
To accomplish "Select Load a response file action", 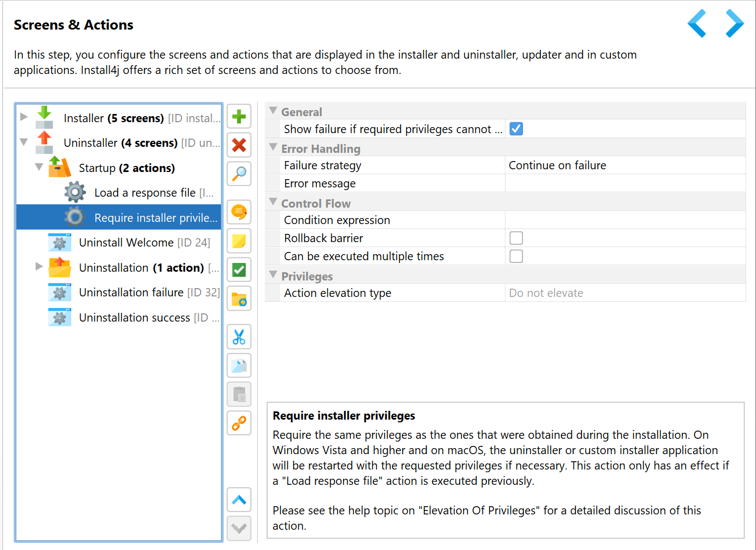I will (x=119, y=193).
